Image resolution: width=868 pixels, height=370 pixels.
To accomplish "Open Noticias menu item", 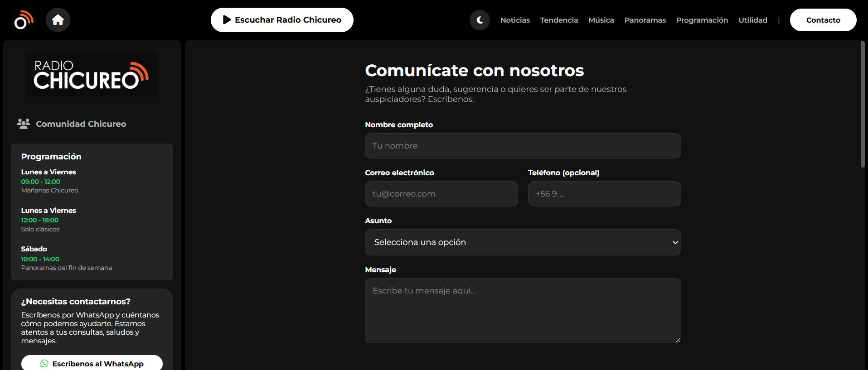I will coord(515,20).
